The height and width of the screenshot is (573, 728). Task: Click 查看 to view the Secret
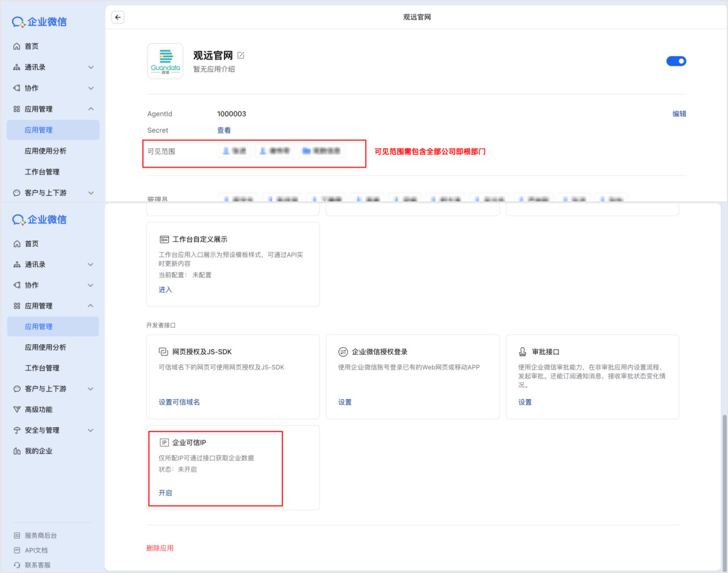pyautogui.click(x=224, y=130)
